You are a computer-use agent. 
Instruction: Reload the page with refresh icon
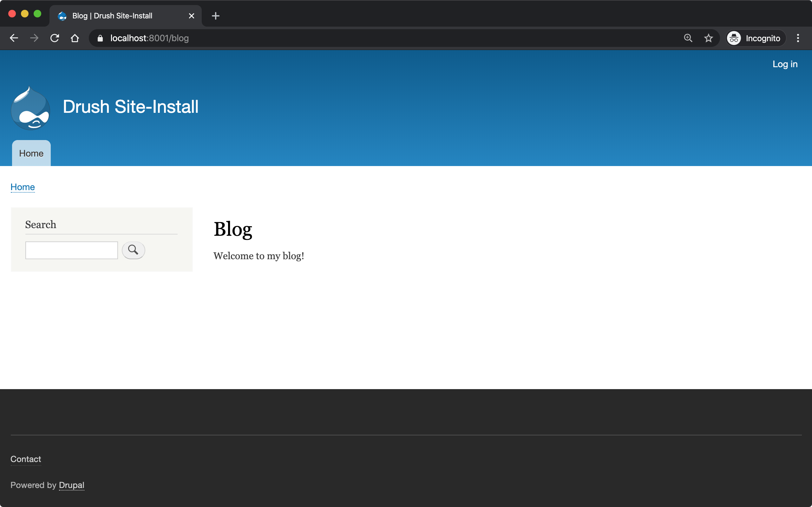point(54,38)
